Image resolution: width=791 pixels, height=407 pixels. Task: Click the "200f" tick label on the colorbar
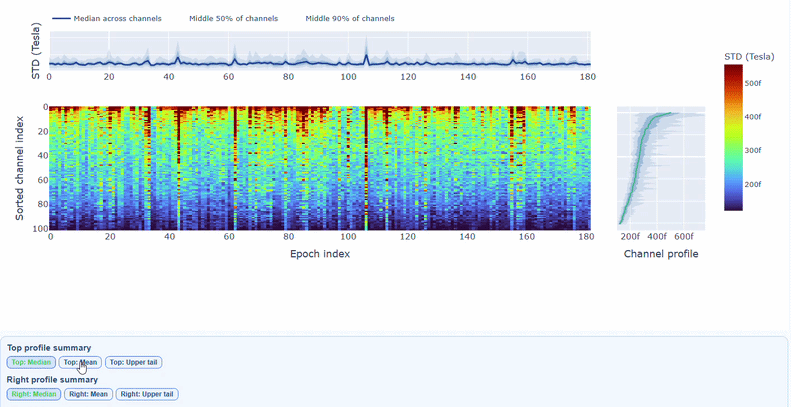(x=752, y=184)
